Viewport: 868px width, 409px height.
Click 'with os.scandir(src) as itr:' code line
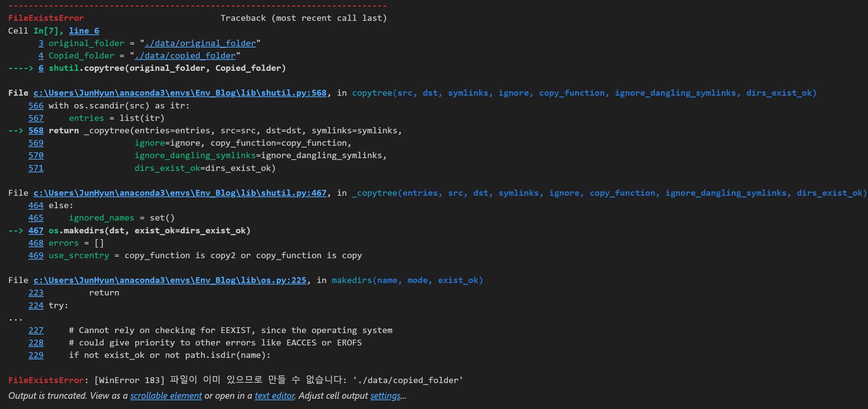119,106
